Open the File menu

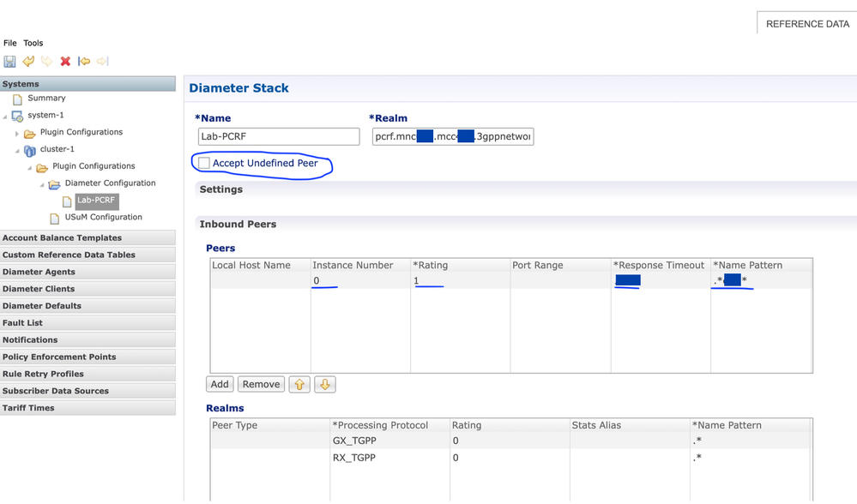pyautogui.click(x=9, y=43)
